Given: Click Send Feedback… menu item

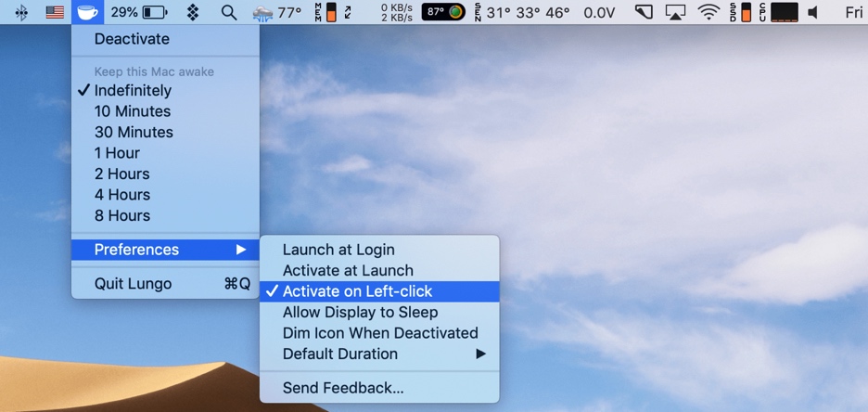Looking at the screenshot, I should point(379,388).
